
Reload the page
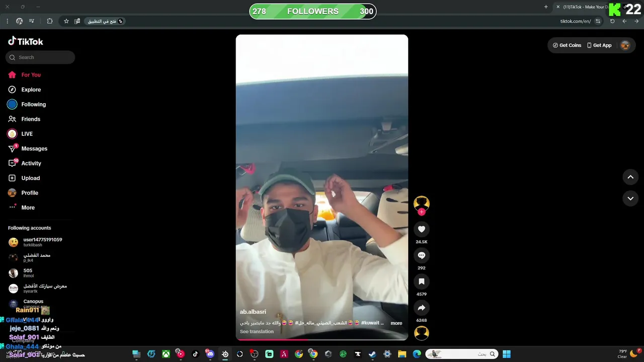coord(612,21)
